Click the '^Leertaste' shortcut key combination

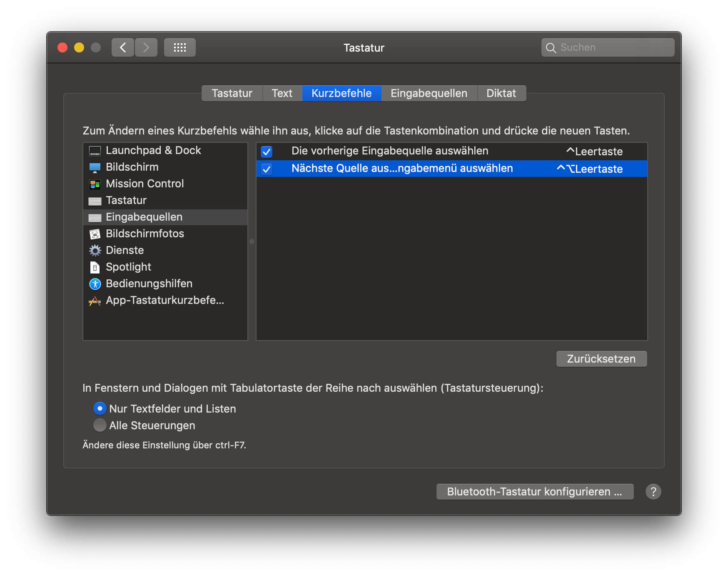point(594,152)
